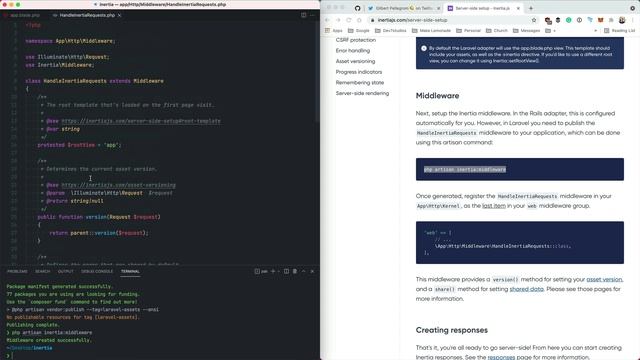
Task: Open asset-versioning link in code comment
Action: [x=118, y=185]
